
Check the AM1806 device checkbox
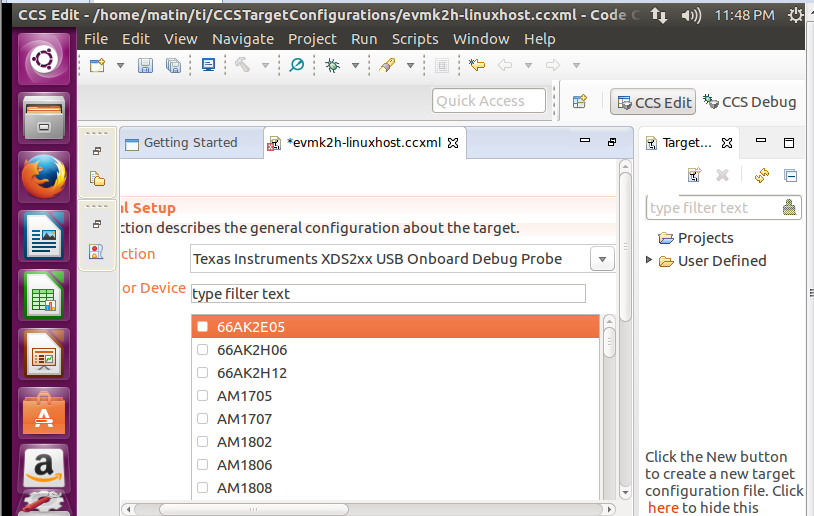pyautogui.click(x=202, y=465)
